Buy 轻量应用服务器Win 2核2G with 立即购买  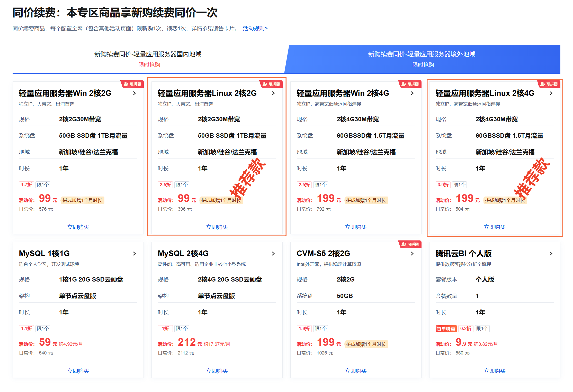tap(78, 227)
